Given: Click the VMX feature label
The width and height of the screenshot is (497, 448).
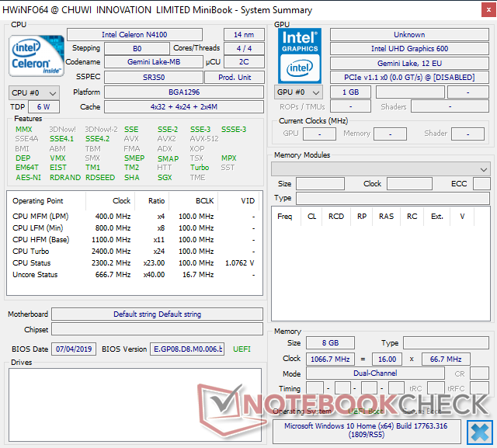Looking at the screenshot, I should [x=57, y=158].
